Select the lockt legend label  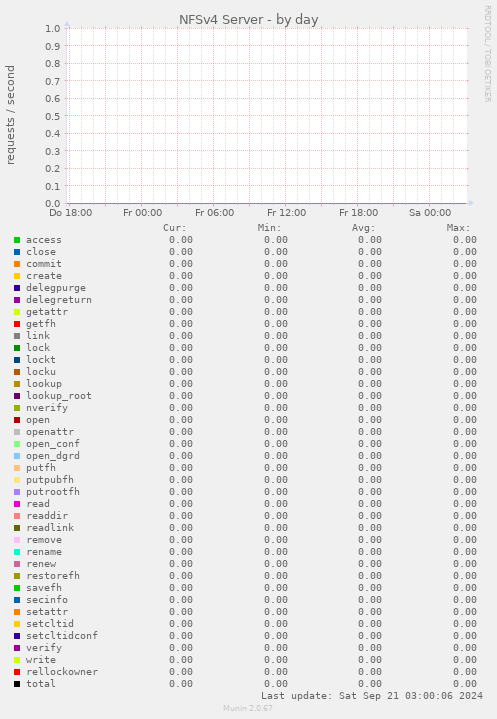pos(41,360)
